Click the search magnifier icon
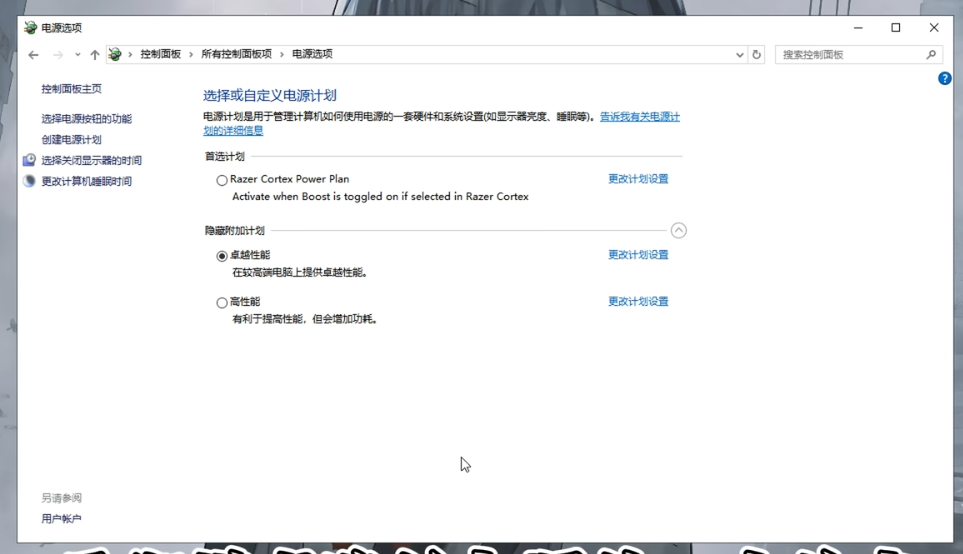Screen dimensions: 963x554 click(932, 55)
